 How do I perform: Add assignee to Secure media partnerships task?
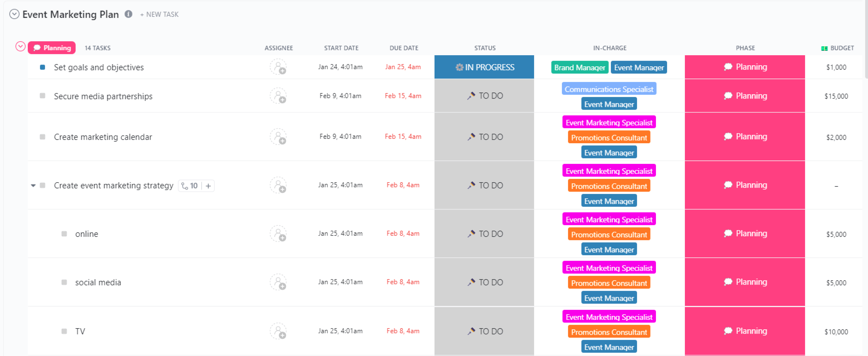click(278, 96)
